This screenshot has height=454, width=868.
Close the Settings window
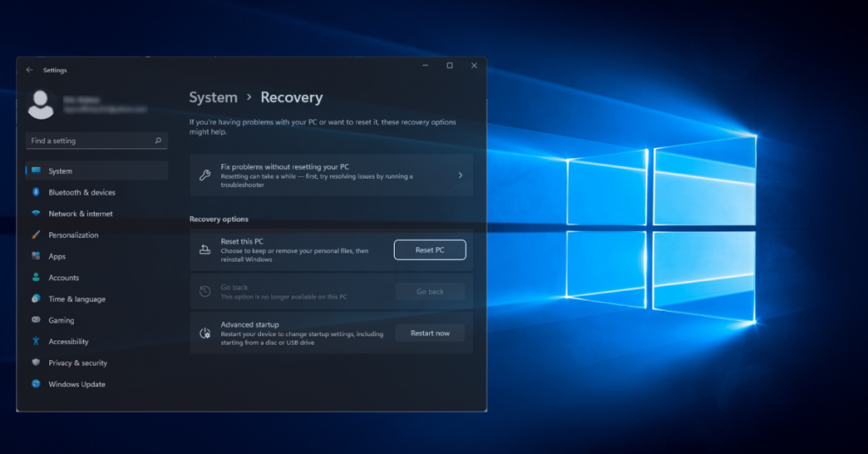coord(475,65)
